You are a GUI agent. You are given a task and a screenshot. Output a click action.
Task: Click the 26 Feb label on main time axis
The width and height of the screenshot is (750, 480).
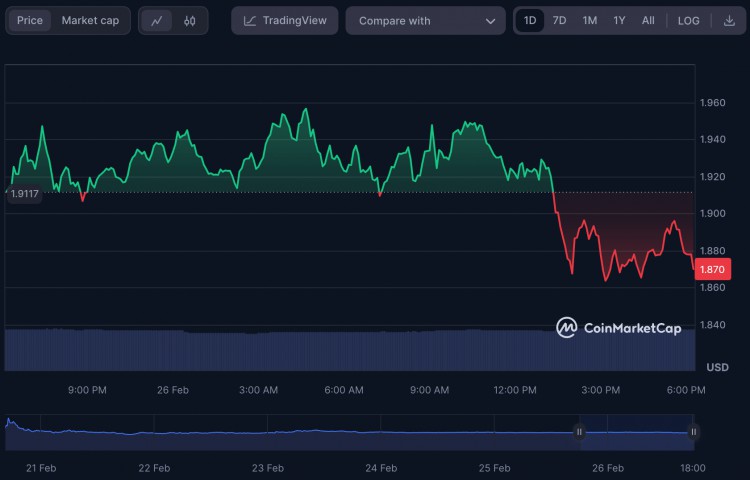tap(173, 390)
